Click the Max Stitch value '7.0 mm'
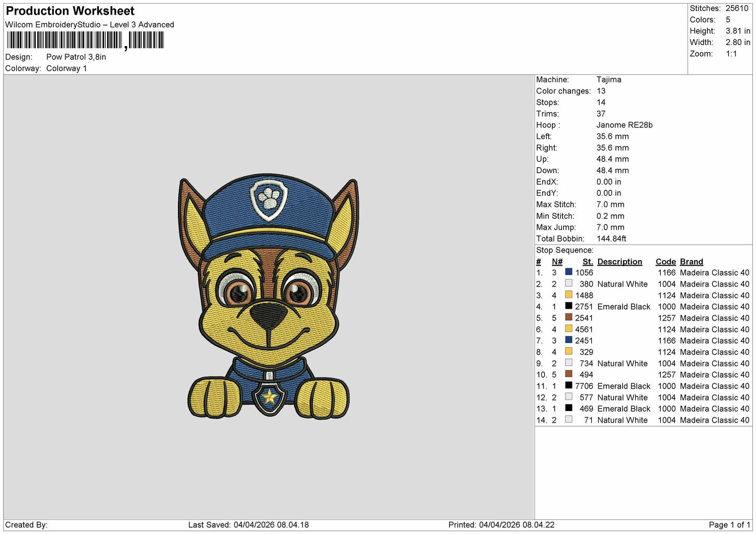This screenshot has height=534, width=756. tap(610, 204)
